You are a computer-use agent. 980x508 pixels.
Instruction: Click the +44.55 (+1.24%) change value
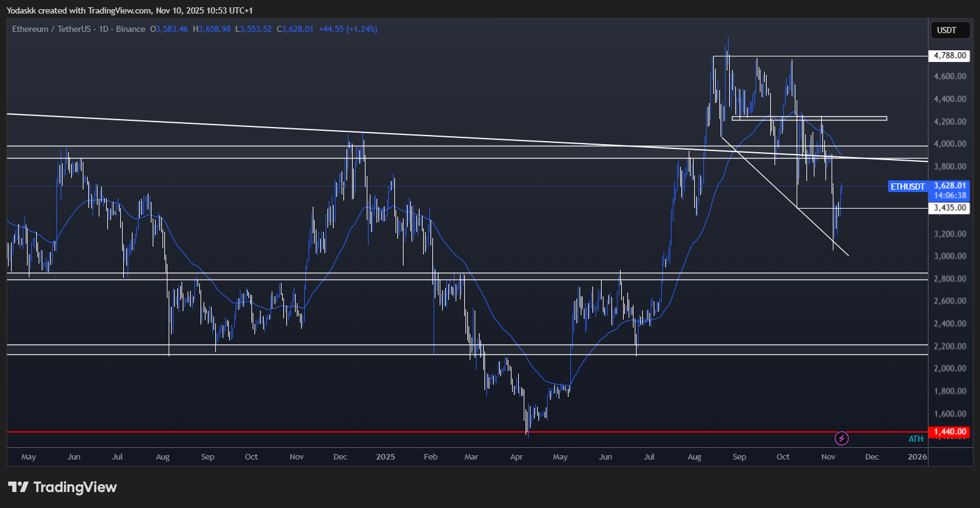point(348,29)
